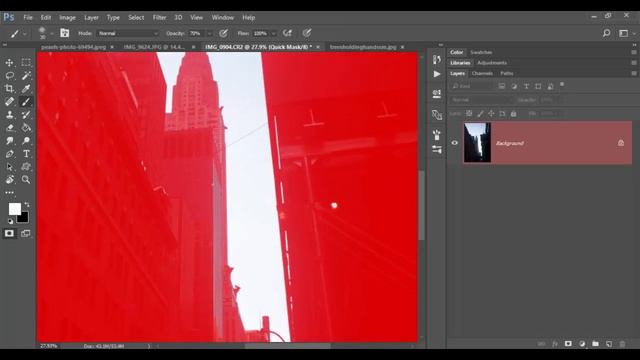The width and height of the screenshot is (640, 360).
Task: Select the Eyedropper tool
Action: (x=26, y=89)
